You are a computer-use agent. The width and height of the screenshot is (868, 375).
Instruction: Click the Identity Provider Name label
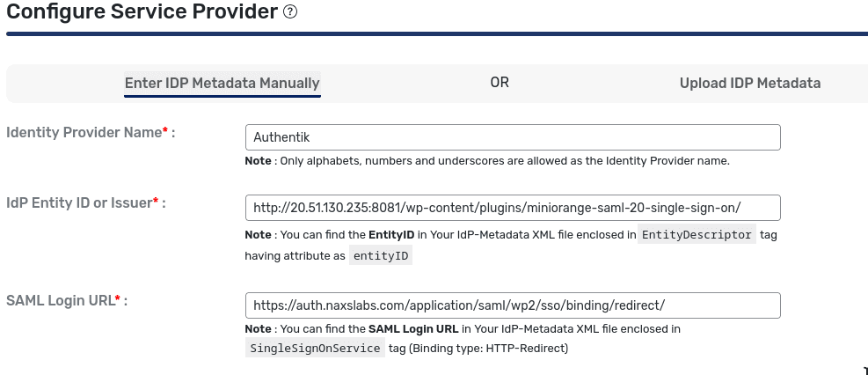click(91, 133)
